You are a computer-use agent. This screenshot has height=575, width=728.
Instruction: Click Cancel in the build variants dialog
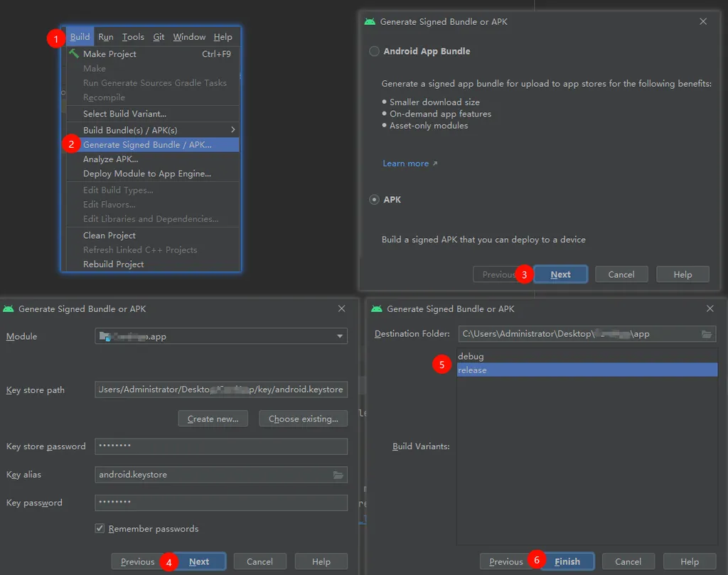628,561
